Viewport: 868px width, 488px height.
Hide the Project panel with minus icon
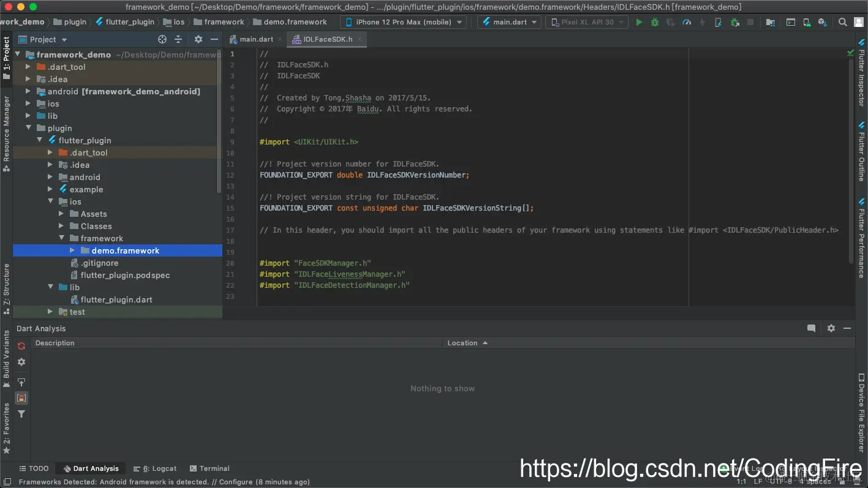click(x=214, y=39)
